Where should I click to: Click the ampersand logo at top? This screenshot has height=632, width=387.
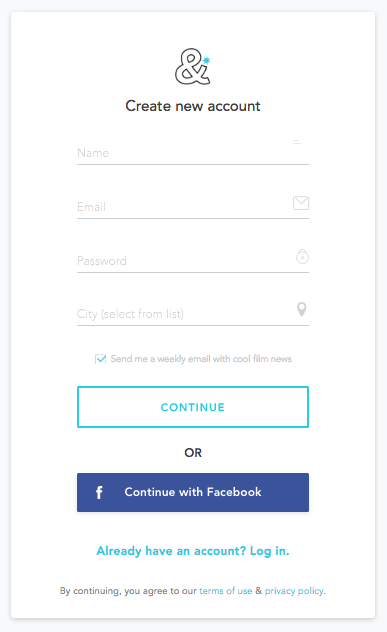tap(193, 67)
